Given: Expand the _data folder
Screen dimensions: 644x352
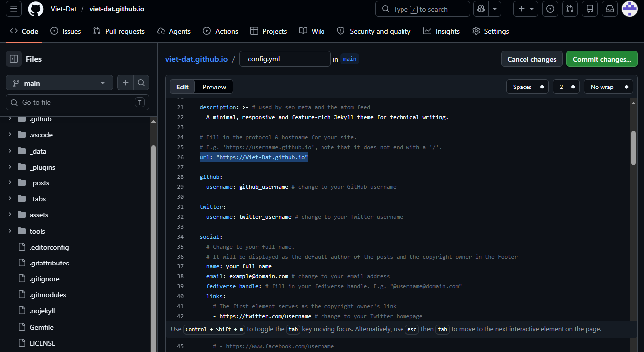Looking at the screenshot, I should (x=10, y=151).
